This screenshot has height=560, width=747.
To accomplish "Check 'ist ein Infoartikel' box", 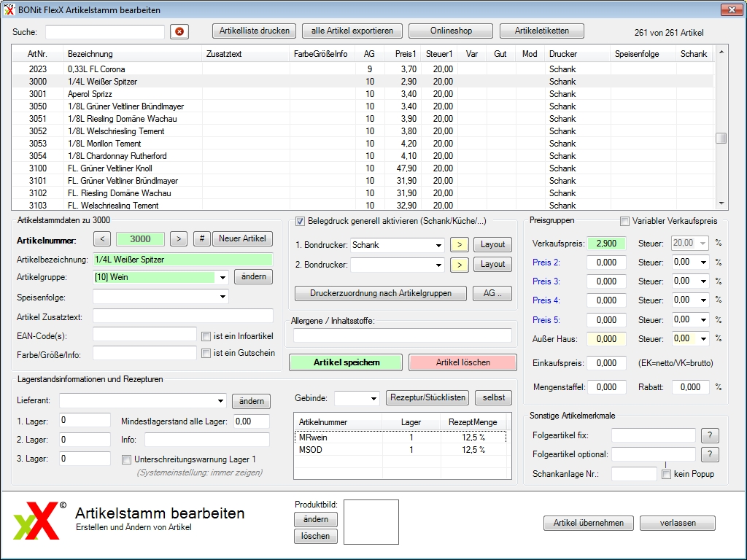I will pos(206,336).
